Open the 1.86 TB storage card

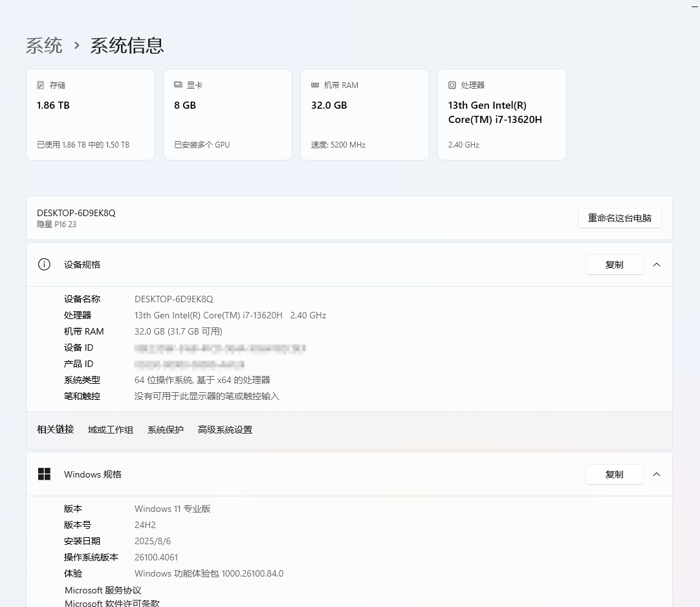click(91, 115)
